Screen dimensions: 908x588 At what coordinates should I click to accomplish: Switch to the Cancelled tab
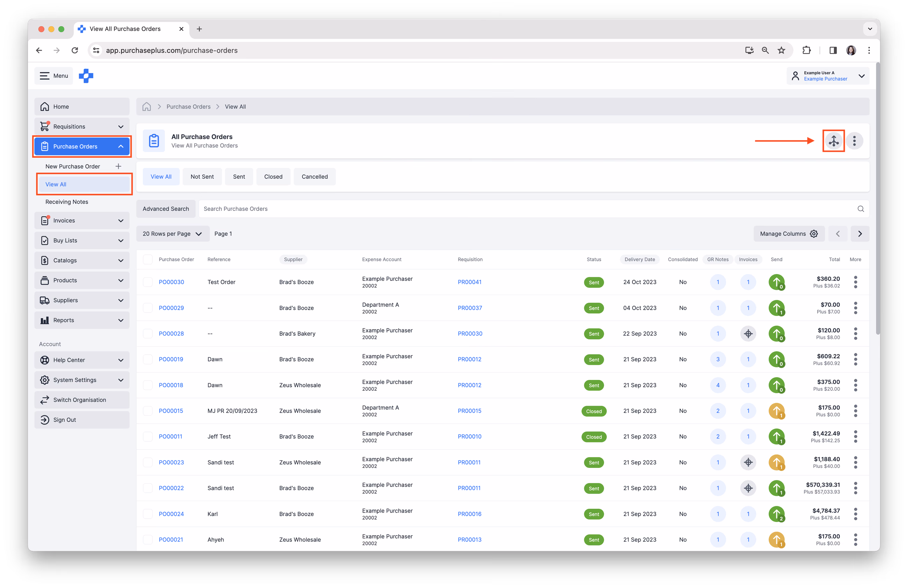314,177
